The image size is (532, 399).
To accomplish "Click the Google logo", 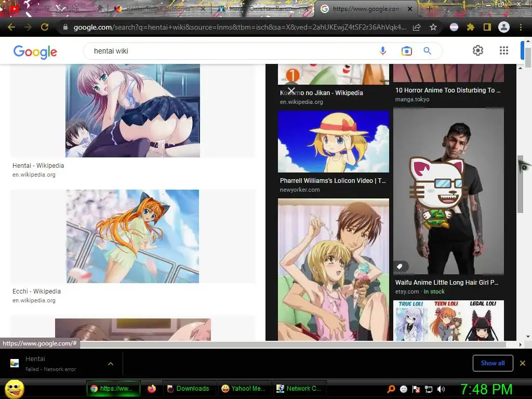I will [35, 52].
